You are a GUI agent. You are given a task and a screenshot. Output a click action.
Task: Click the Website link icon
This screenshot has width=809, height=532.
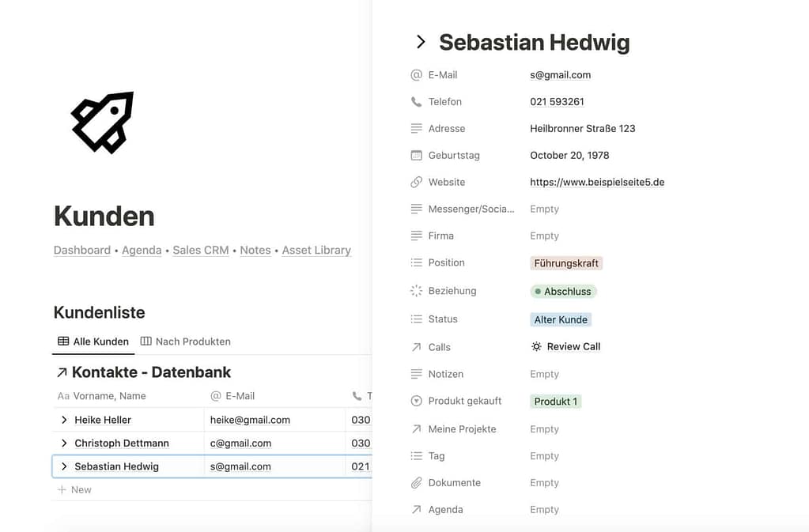[417, 183]
